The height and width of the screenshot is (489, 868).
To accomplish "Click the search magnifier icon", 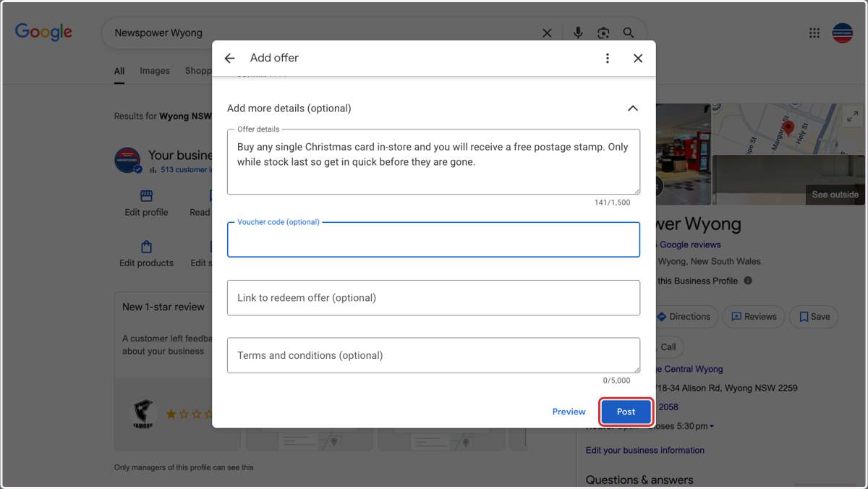I will pyautogui.click(x=629, y=33).
